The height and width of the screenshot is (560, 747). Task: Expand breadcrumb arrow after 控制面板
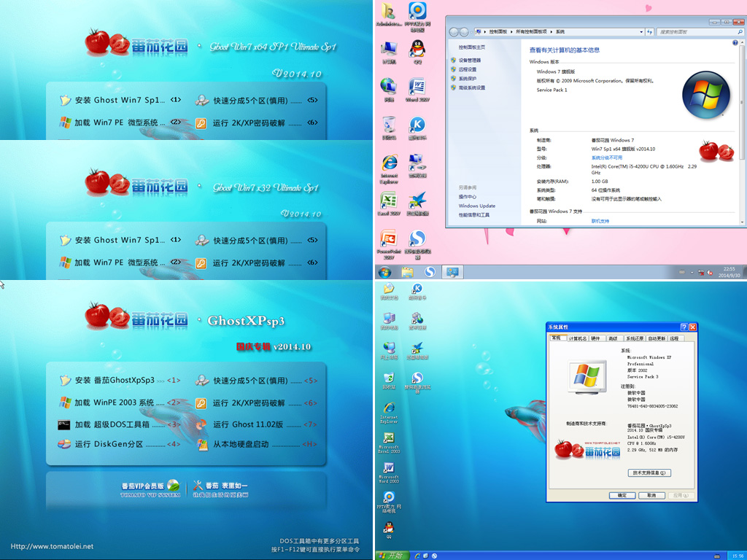pyautogui.click(x=511, y=32)
